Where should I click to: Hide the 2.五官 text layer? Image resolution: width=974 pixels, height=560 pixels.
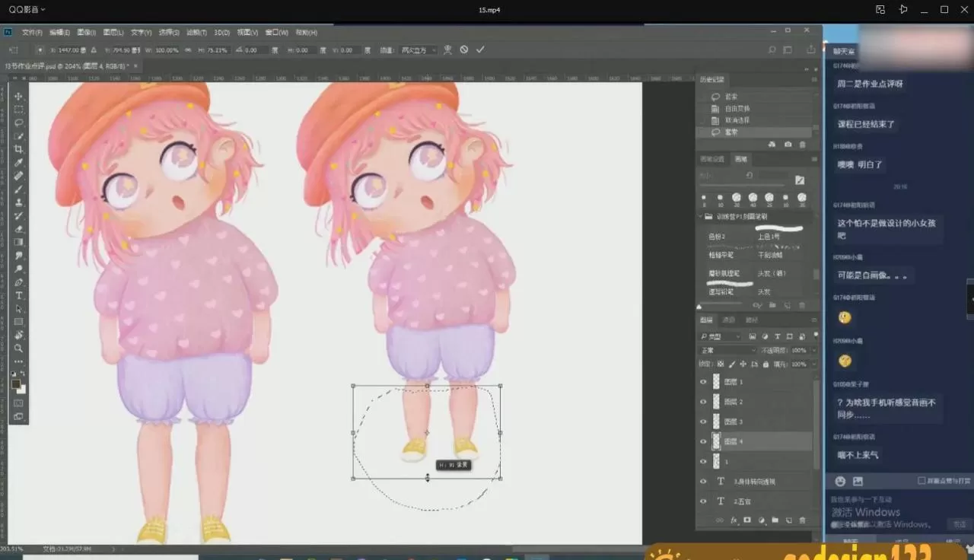pos(703,501)
